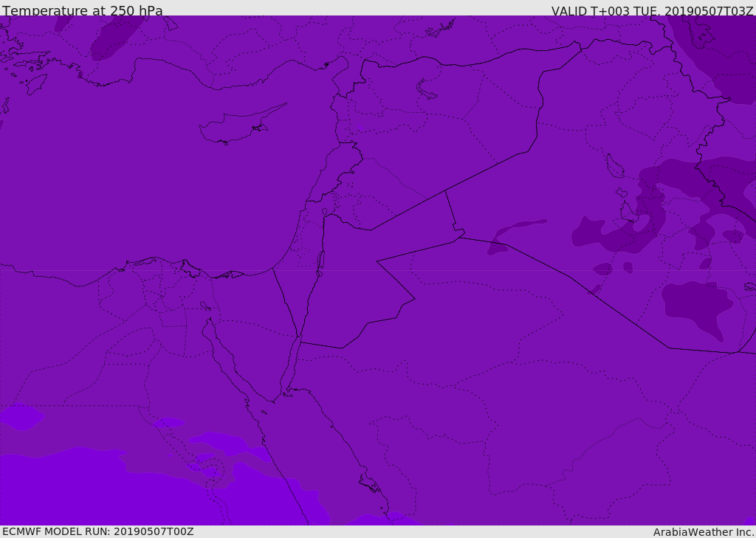Click the ArabiaWeather Inc. credit text
This screenshot has height=538, width=756.
click(x=704, y=532)
